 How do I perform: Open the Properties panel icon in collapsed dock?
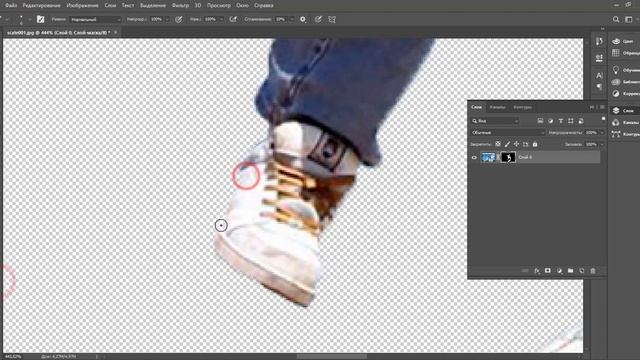click(x=599, y=58)
